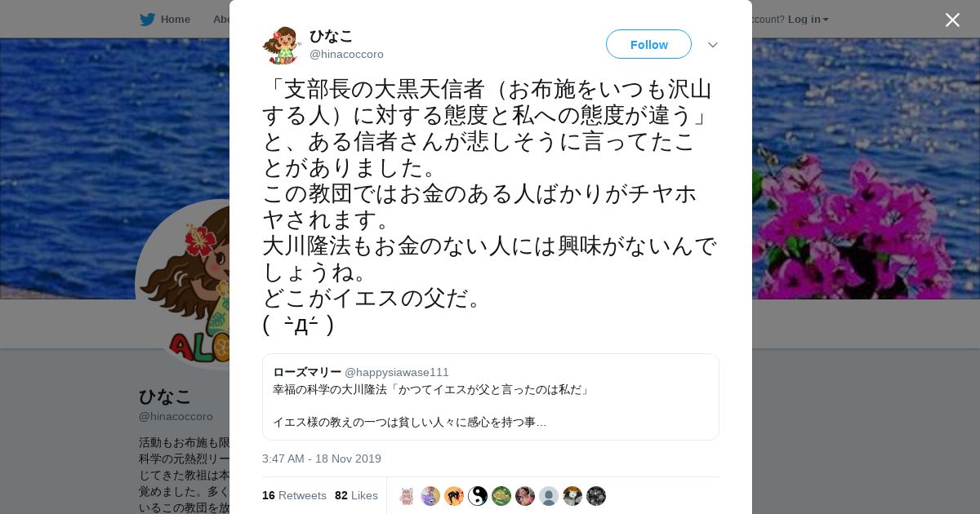Click the Twitter bird Home icon

click(x=147, y=20)
